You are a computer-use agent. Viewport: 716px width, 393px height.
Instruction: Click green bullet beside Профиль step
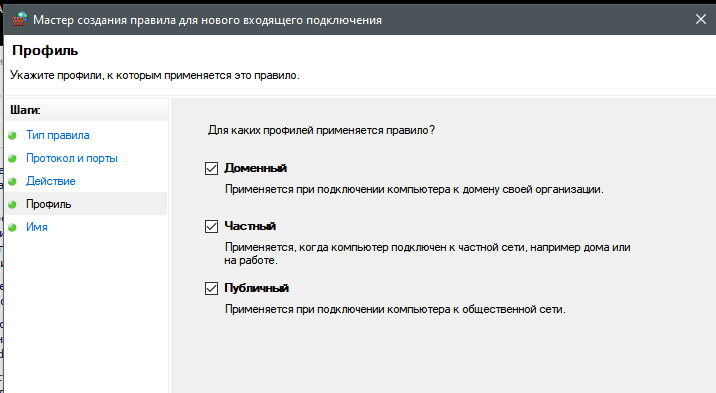[12, 204]
